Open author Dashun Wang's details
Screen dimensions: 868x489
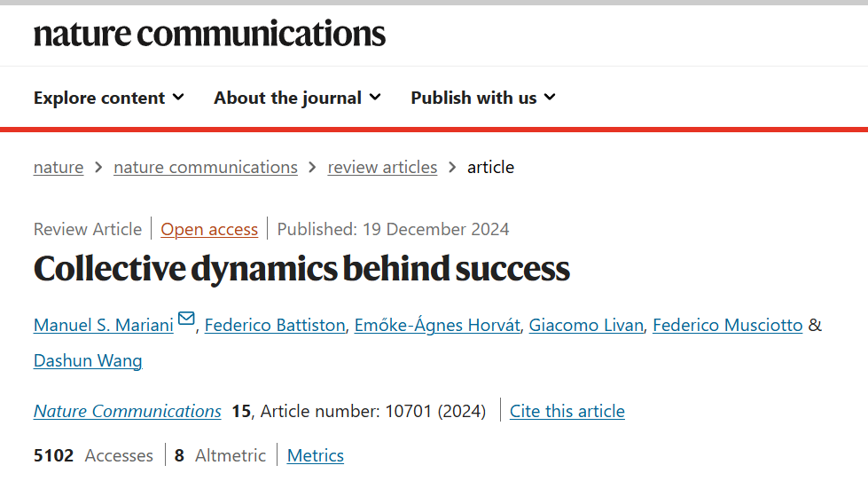88,360
